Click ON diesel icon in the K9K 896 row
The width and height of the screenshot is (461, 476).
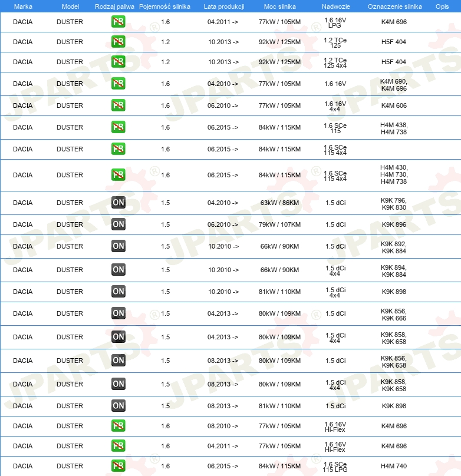click(118, 224)
